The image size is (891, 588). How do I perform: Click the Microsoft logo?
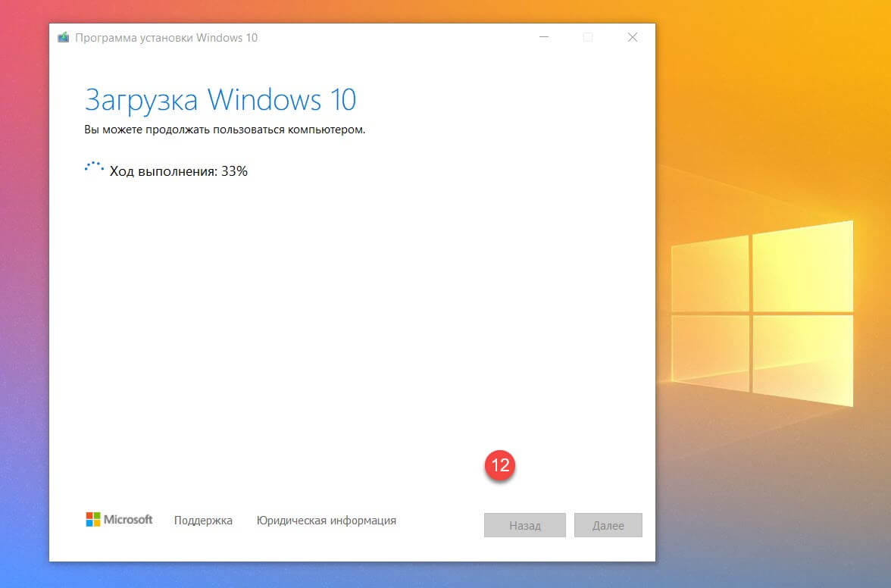(119, 519)
